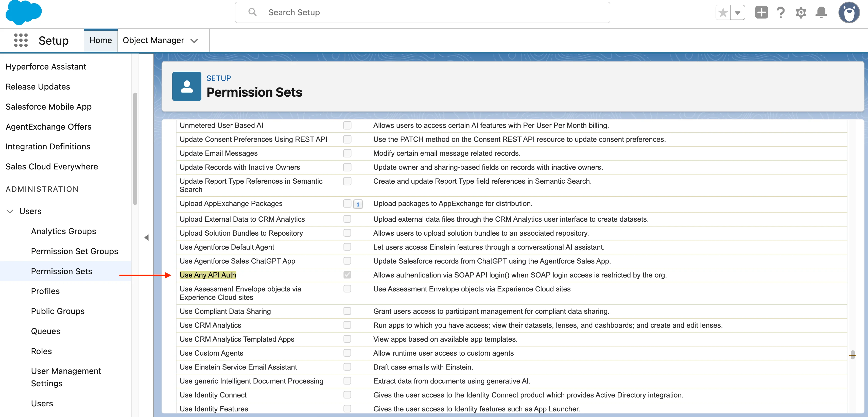
Task: Open Public Groups
Action: tap(58, 311)
